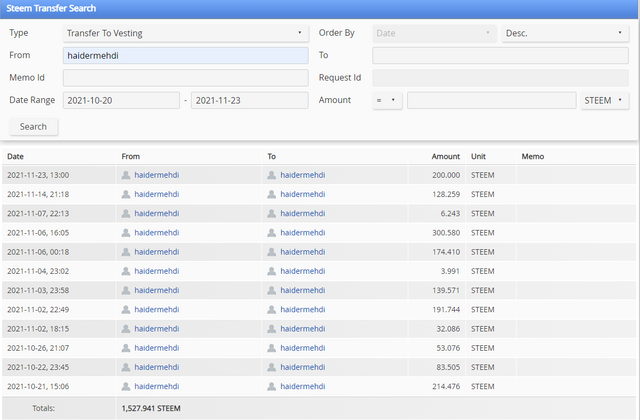Click the From column header in the results table
This screenshot has width=640, height=420.
131,156
